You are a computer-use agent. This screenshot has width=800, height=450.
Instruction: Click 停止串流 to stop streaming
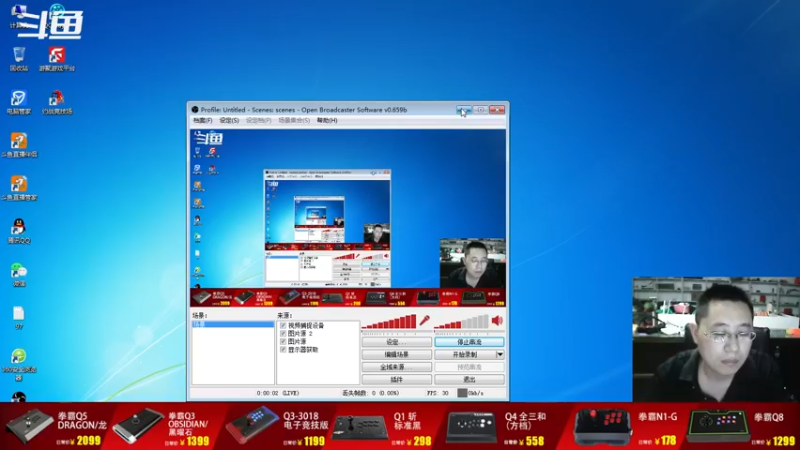(469, 342)
